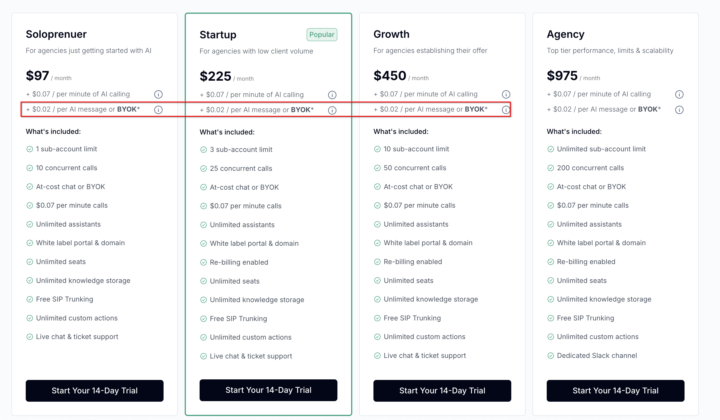Start the Growth plan 14-Day Trial
720x420 pixels.
pos(442,390)
